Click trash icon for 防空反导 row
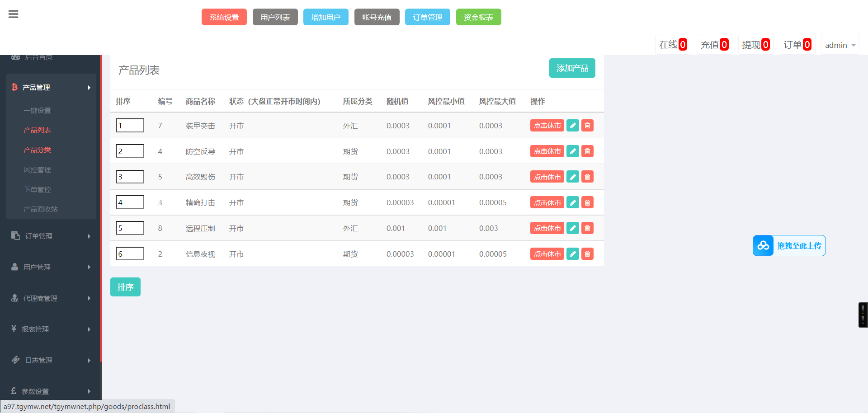The height and width of the screenshot is (413, 868). coord(587,151)
